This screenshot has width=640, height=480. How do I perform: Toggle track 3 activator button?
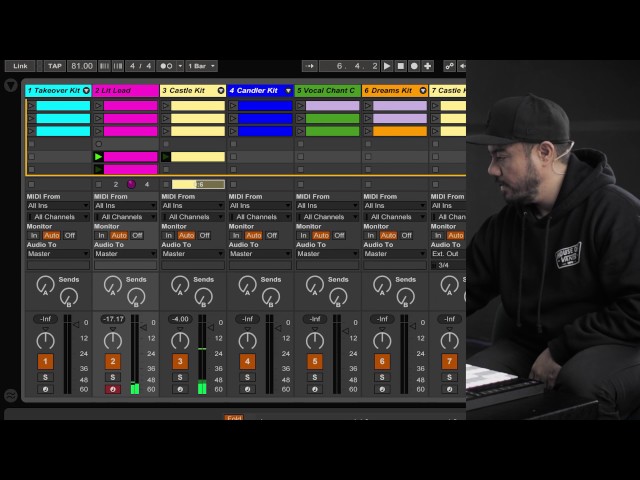(180, 361)
